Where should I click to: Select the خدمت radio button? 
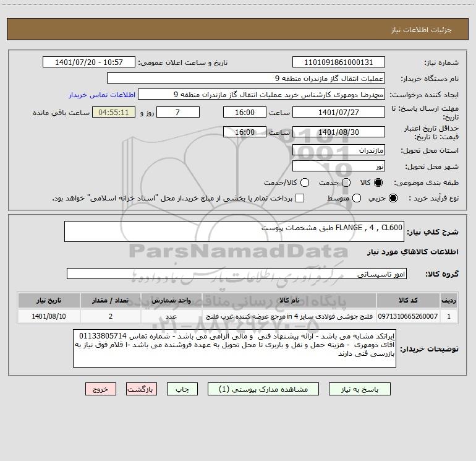coord(346,183)
